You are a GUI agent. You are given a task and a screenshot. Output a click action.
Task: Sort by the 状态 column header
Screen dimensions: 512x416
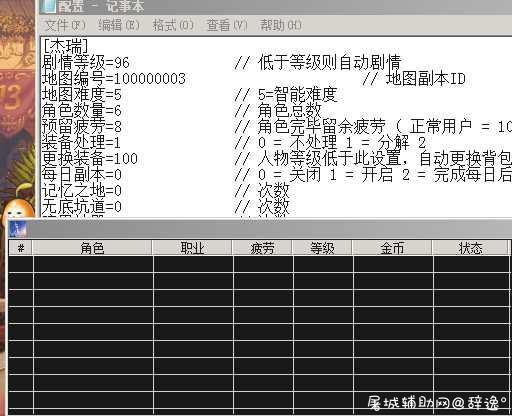471,248
